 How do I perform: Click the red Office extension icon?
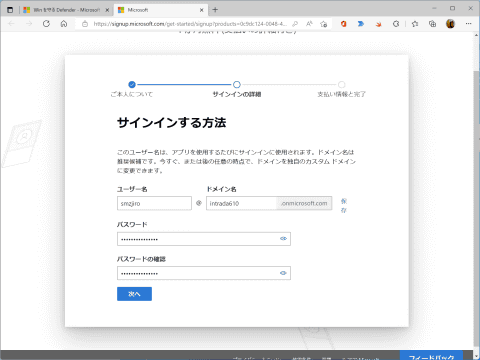tap(343, 24)
